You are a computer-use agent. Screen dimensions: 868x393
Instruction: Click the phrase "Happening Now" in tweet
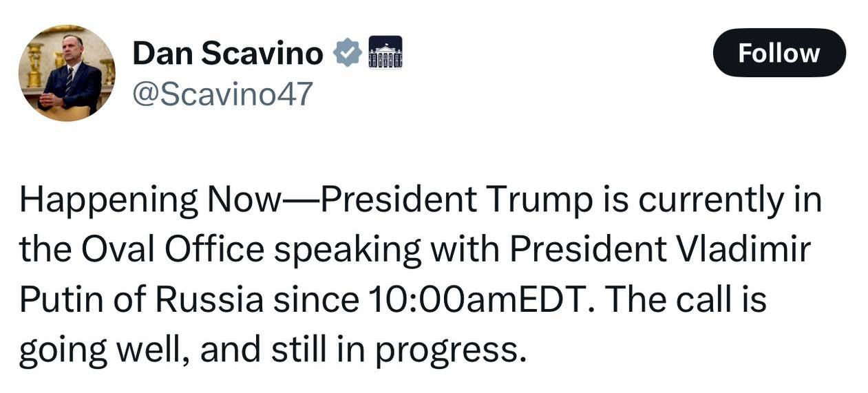pyautogui.click(x=151, y=200)
